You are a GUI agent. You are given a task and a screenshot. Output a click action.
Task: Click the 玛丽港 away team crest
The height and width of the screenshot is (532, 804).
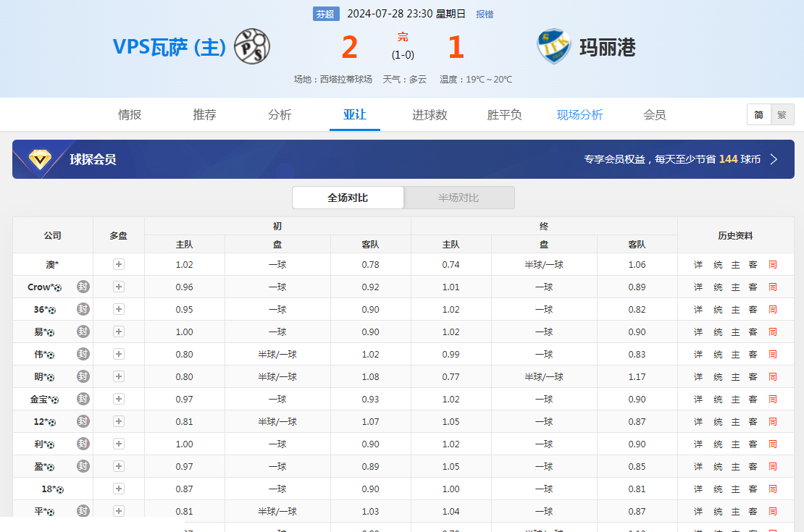[553, 47]
